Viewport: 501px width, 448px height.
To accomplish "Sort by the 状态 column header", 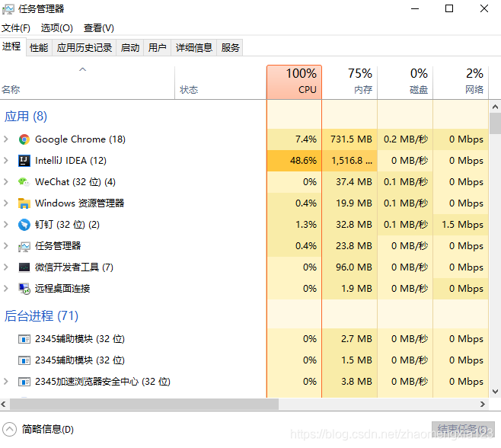I will click(x=221, y=82).
